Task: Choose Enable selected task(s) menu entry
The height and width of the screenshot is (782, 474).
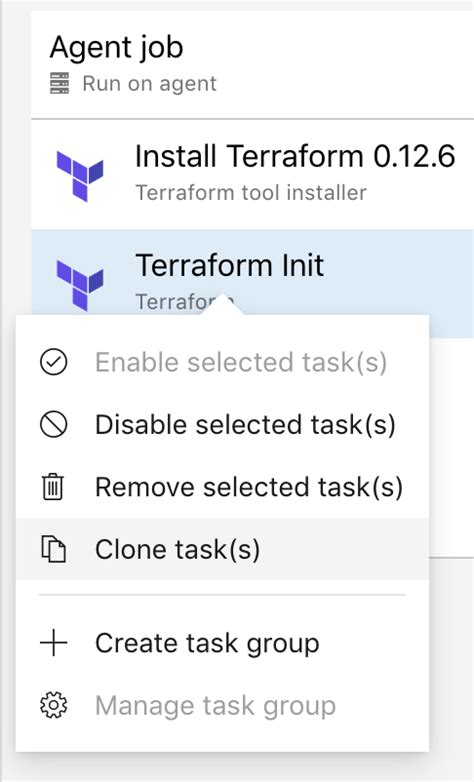Action: click(222, 362)
